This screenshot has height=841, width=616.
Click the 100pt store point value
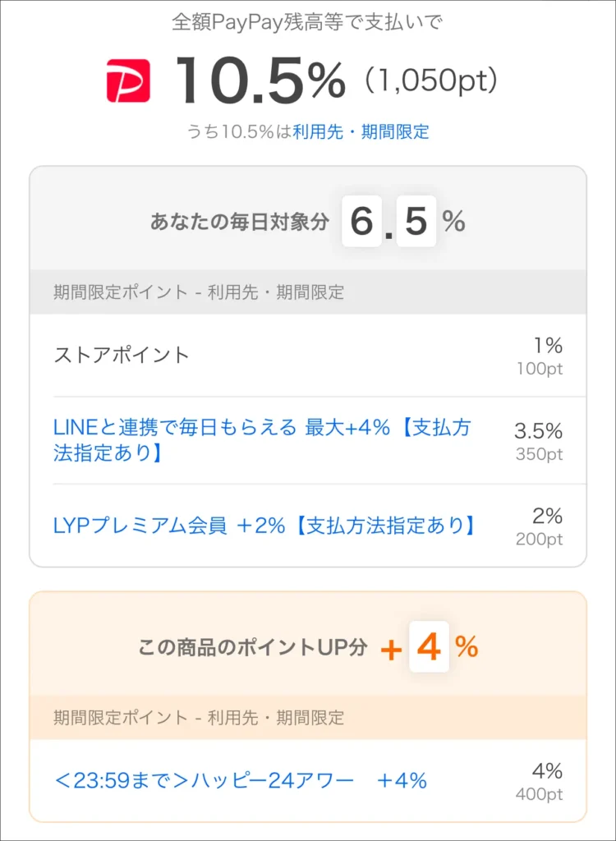point(540,369)
